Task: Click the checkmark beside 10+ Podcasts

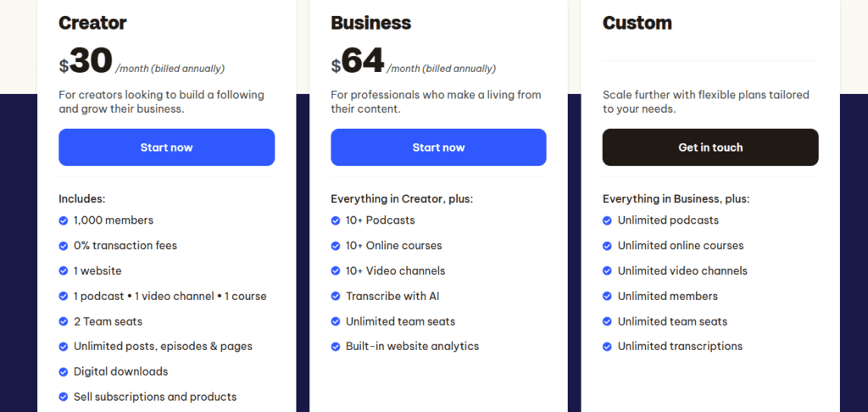Action: pos(336,220)
